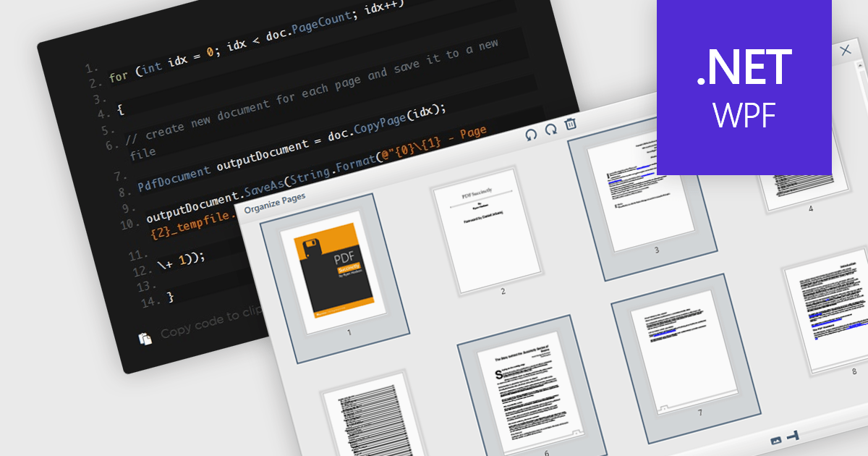
Task: Click the purple .NET WPF badge
Action: tap(744, 87)
